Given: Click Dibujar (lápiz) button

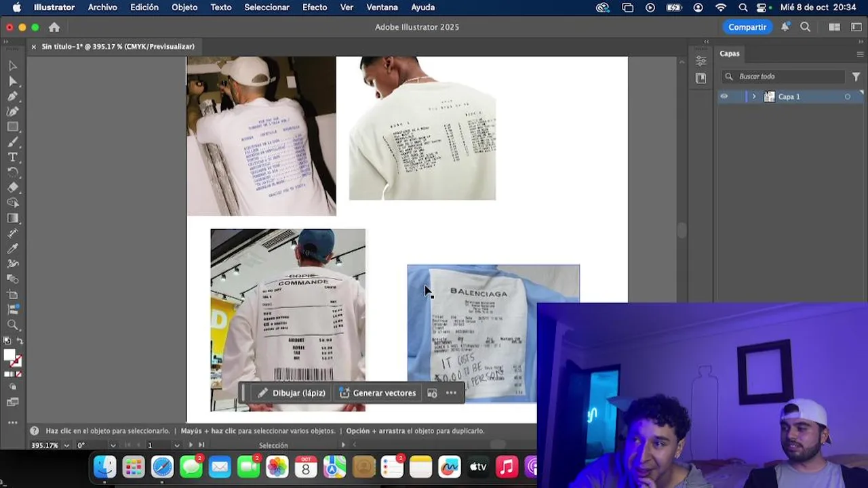Looking at the screenshot, I should tap(292, 393).
